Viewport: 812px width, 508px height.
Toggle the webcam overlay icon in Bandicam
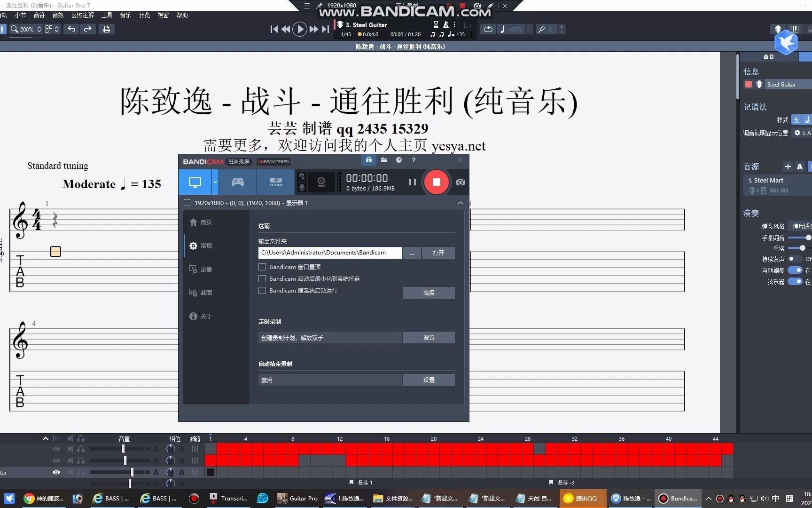click(321, 182)
